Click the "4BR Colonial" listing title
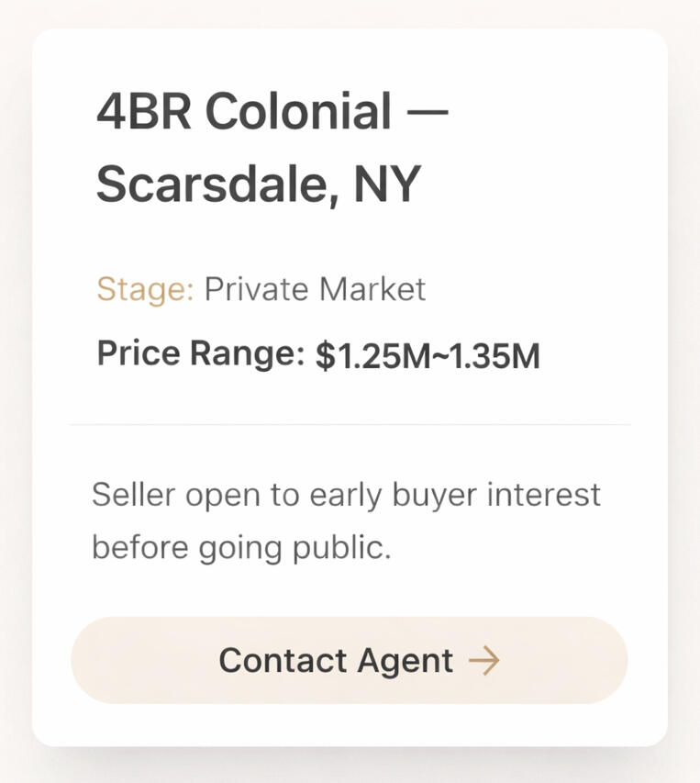This screenshot has height=783, width=700. click(x=244, y=112)
